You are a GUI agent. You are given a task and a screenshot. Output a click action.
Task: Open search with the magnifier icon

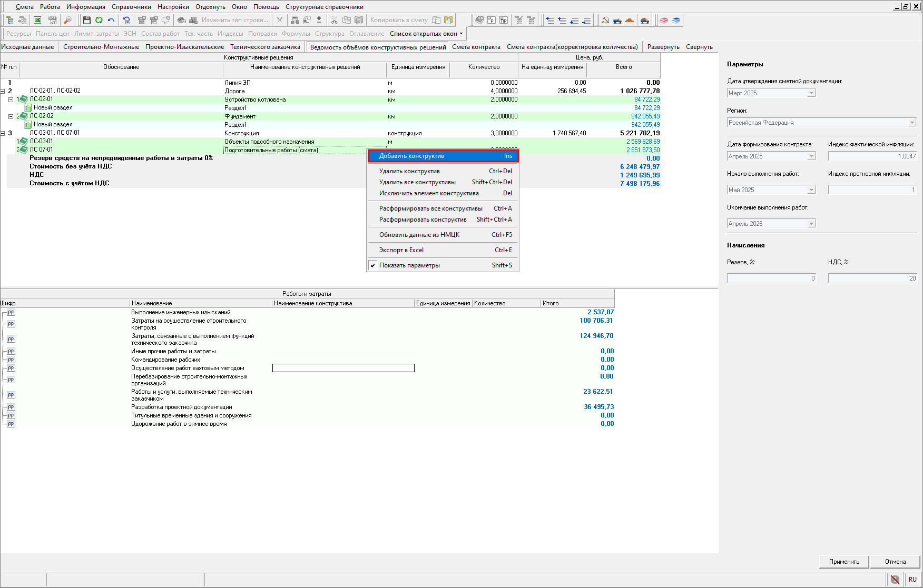[67, 20]
